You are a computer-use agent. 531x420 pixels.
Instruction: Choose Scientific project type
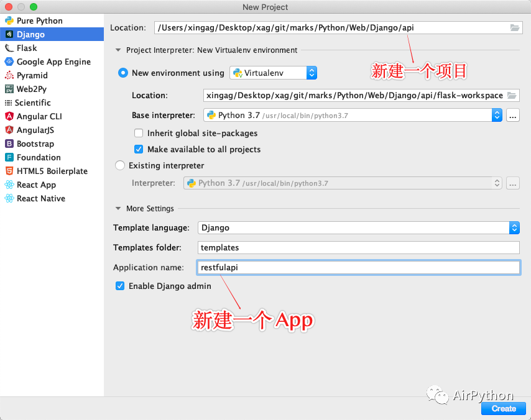point(52,103)
